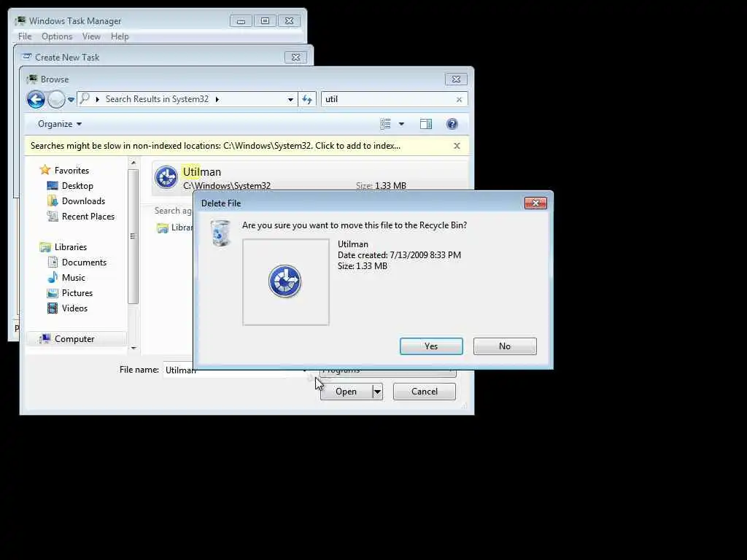Click Search Results in System32 breadcrumb
The height and width of the screenshot is (560, 747).
coord(157,99)
